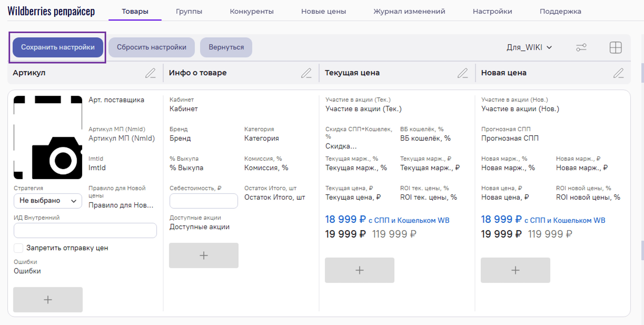Add field with plus in Инфо о товаре
Viewport: 644px width, 325px height.
(203, 255)
